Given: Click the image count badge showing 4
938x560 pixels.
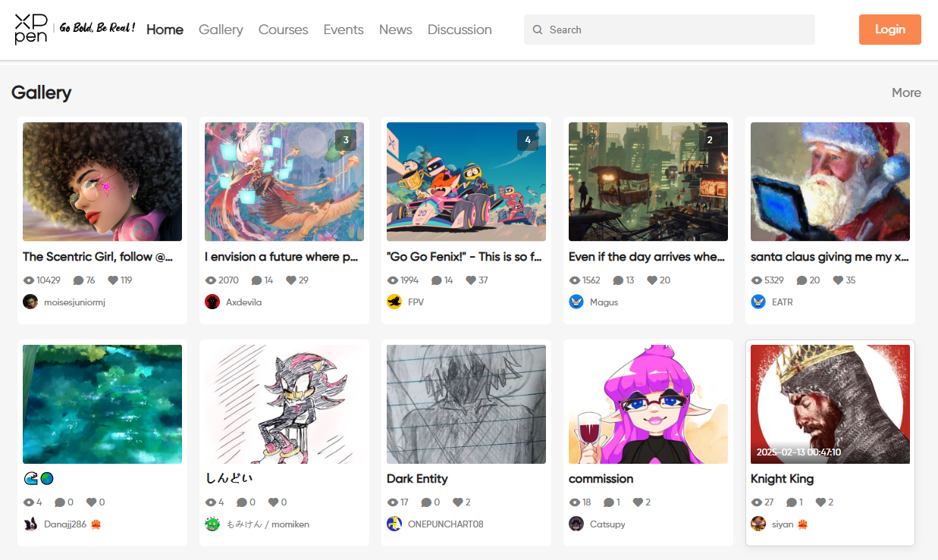Looking at the screenshot, I should coord(528,140).
